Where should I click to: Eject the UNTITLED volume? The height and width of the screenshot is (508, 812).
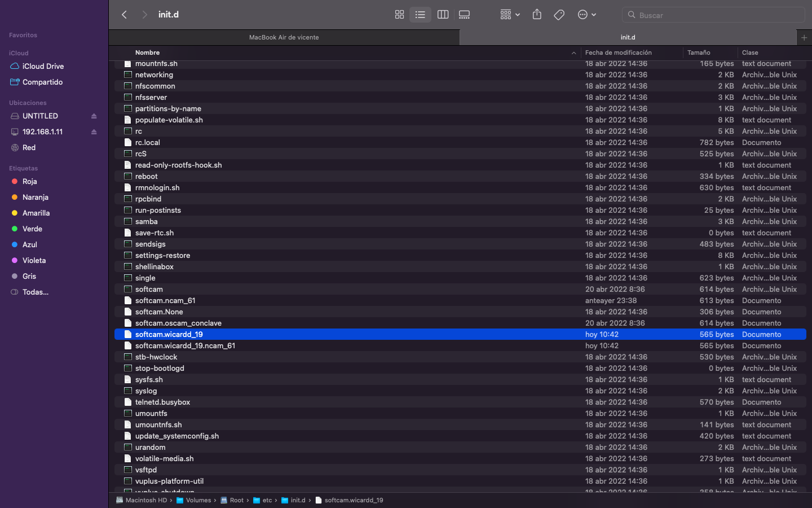tap(94, 116)
